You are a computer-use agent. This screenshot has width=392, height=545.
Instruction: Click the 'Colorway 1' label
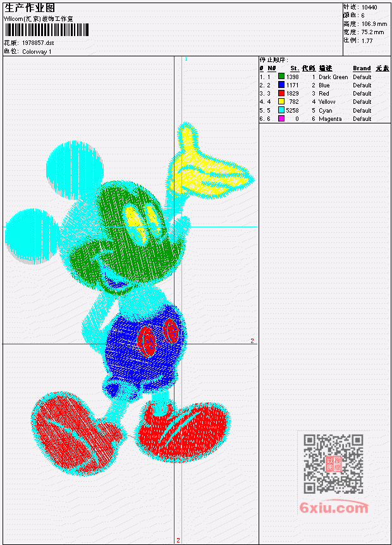(x=37, y=52)
